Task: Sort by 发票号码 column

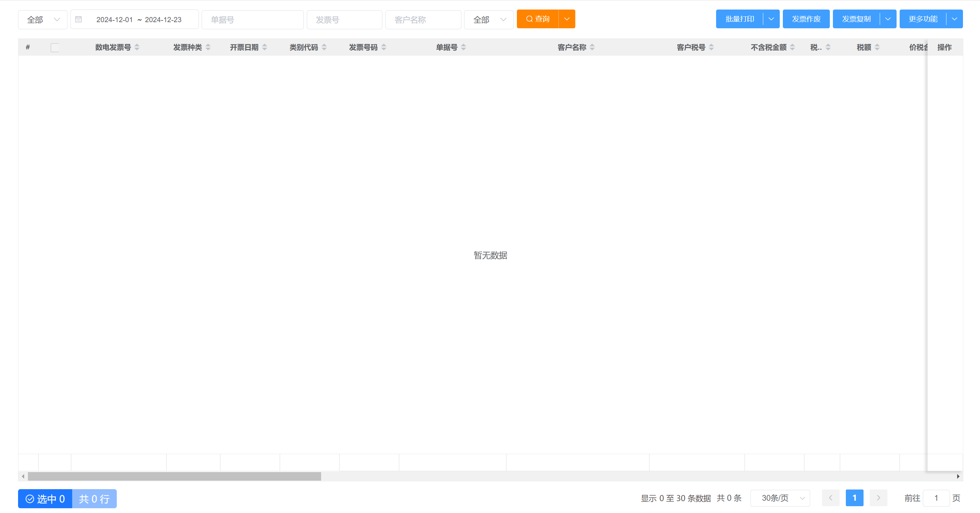Action: click(384, 47)
